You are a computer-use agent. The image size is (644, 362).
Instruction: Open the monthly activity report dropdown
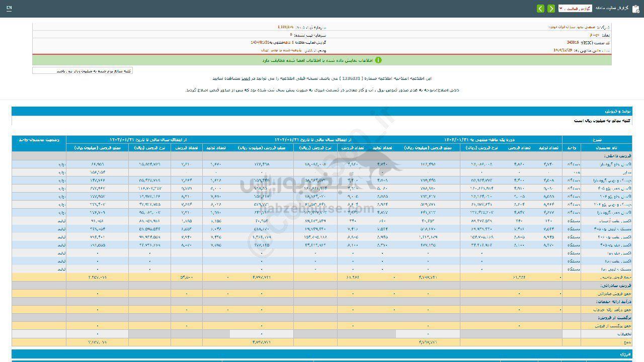575,9
